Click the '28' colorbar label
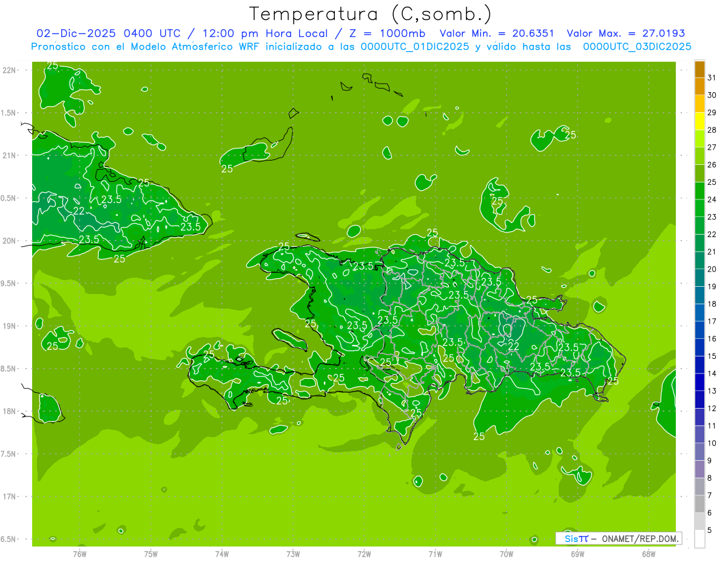Screen dimensions: 728x562 coord(712,130)
